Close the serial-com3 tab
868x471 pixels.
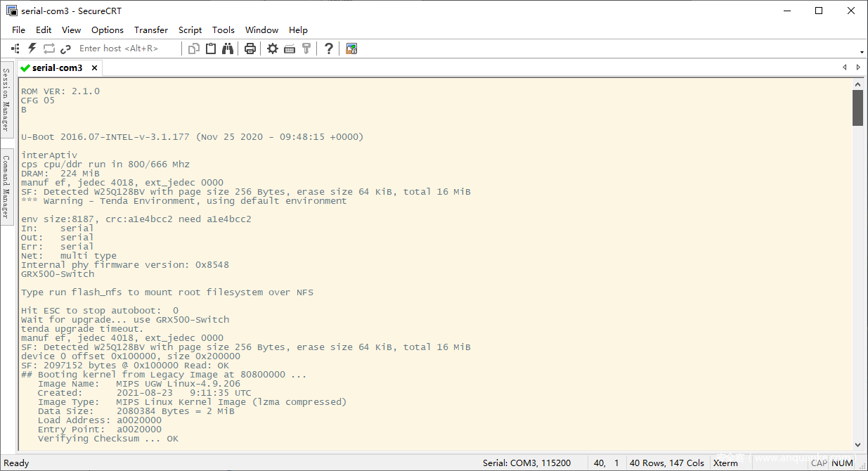coord(93,68)
